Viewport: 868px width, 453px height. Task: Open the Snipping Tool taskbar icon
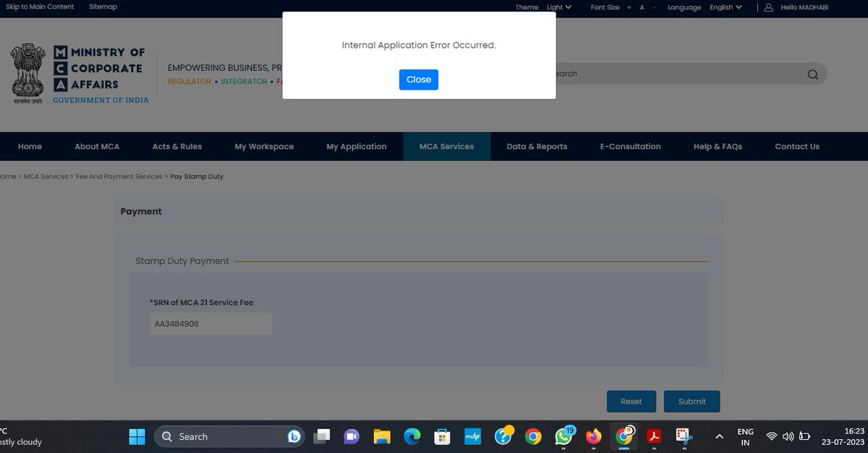(684, 436)
